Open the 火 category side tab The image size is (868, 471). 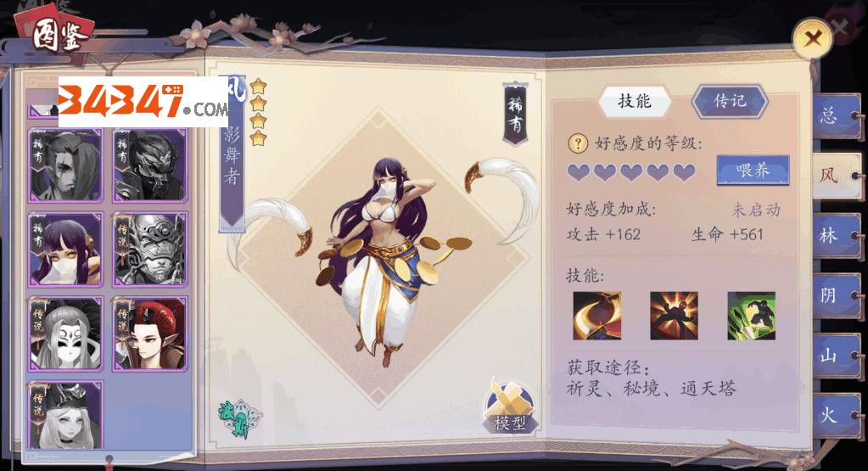tap(836, 415)
